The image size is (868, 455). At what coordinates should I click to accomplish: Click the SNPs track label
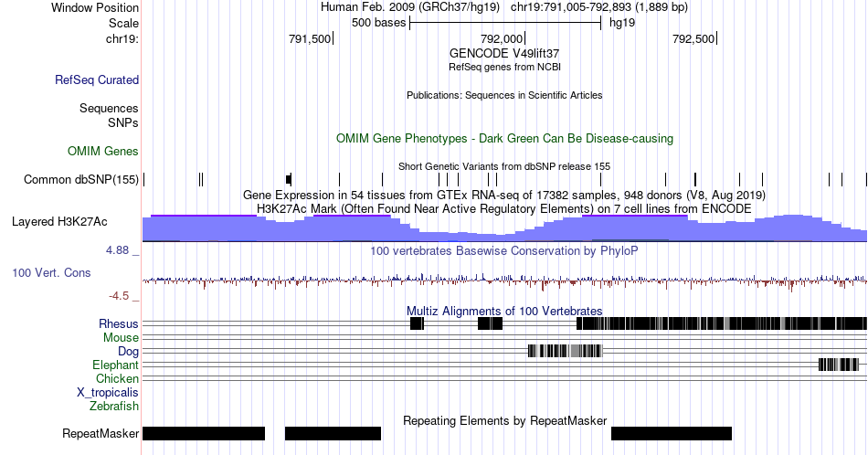click(123, 122)
